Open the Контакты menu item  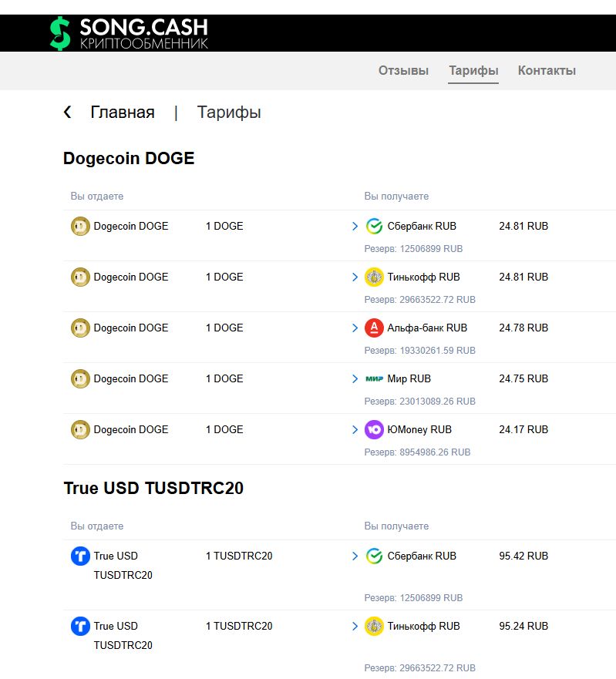pos(547,71)
